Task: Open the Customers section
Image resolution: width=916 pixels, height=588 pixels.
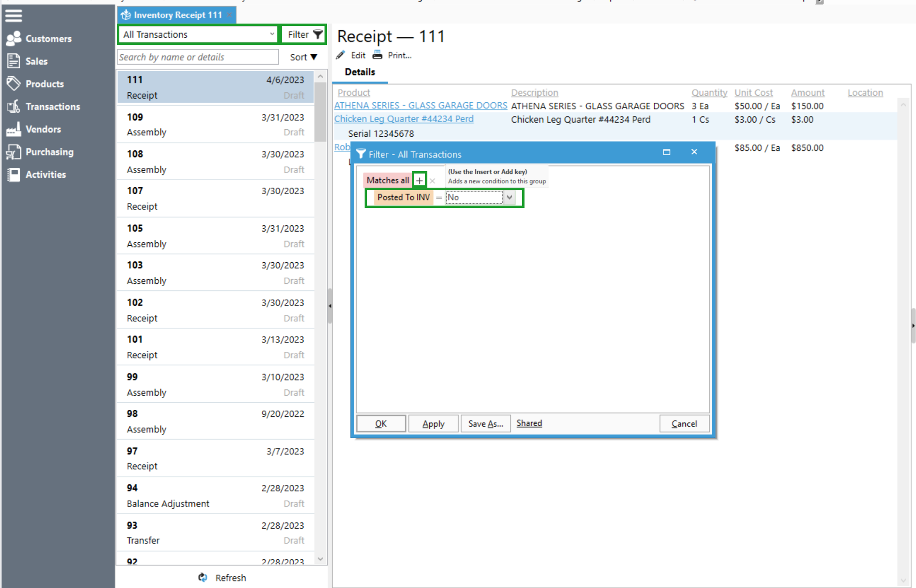Action: [x=49, y=39]
